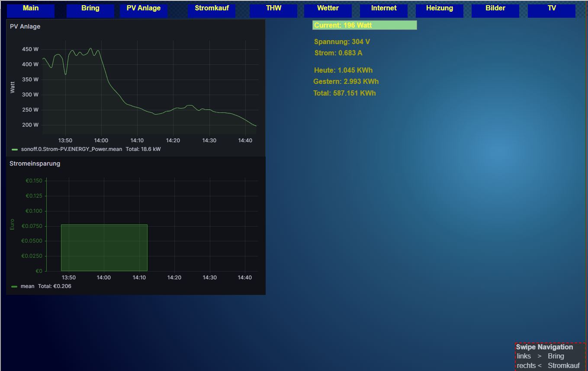The height and width of the screenshot is (371, 588).
Task: Click the Swipe Navigation box
Action: (x=550, y=356)
